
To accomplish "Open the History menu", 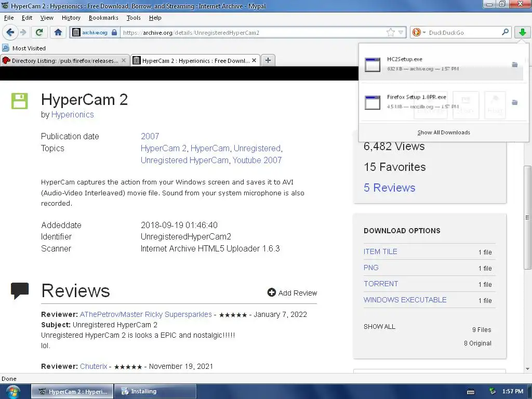I will pos(71,18).
